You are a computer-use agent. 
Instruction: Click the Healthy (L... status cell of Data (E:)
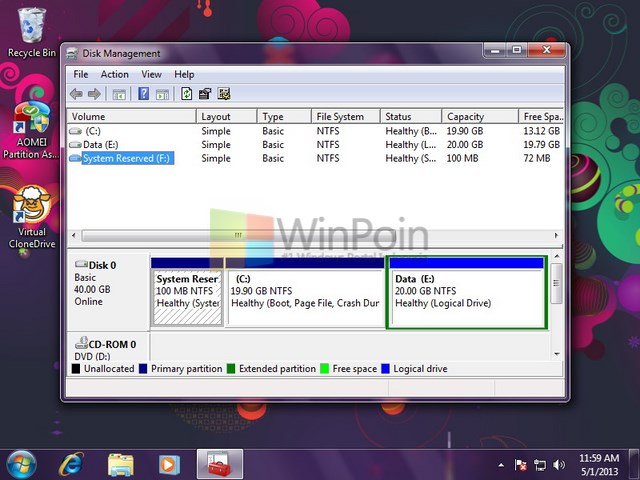point(411,144)
